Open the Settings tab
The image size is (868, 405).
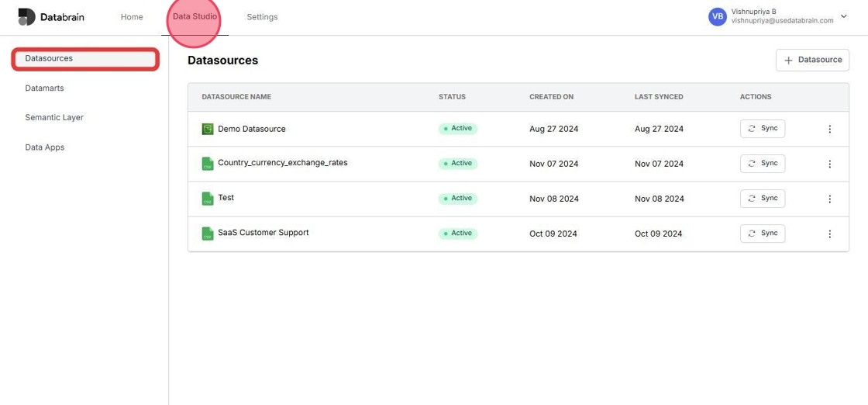(263, 17)
